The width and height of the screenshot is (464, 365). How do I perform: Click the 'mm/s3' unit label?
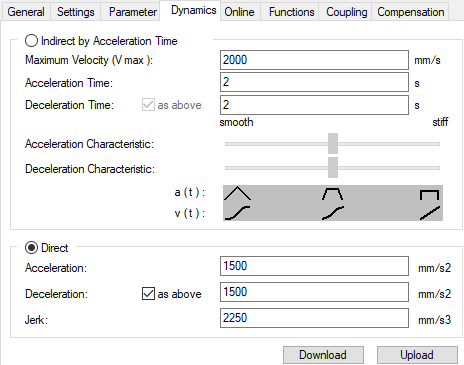[x=434, y=320]
